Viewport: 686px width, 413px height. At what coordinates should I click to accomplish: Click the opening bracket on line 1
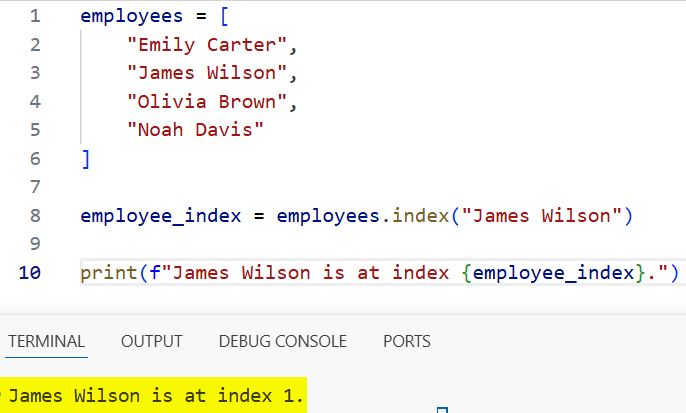pos(224,17)
